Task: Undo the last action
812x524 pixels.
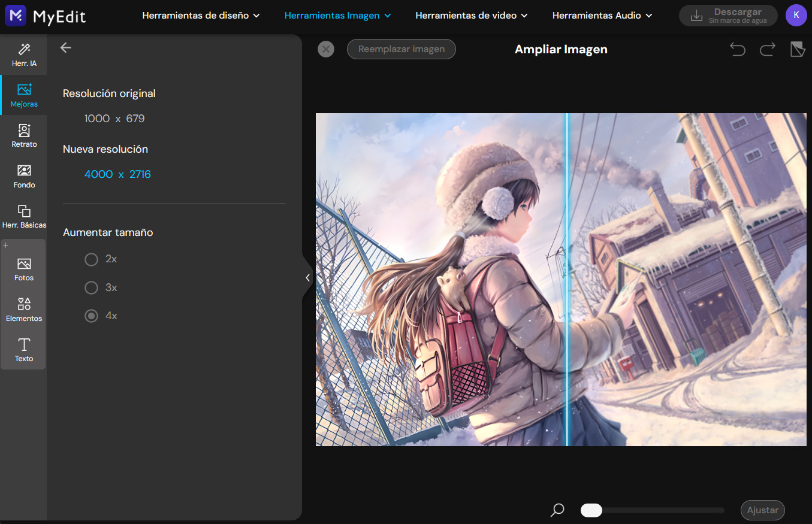Action: tap(738, 49)
